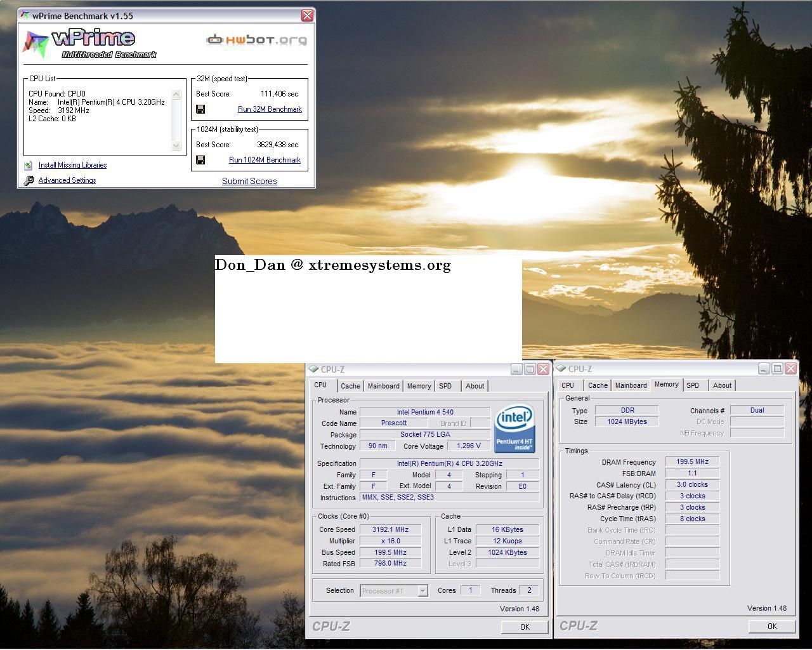Select Memory tab in right CPU-Z window
The height and width of the screenshot is (650, 812).
click(x=666, y=384)
